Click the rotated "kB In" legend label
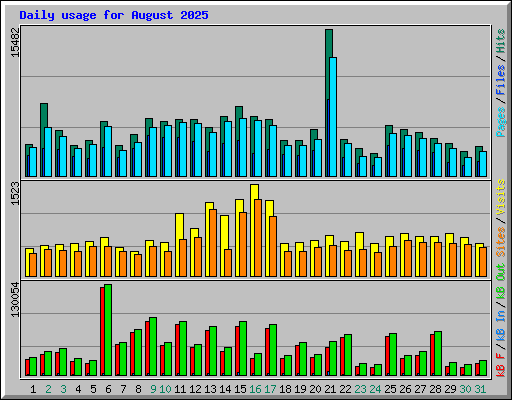This screenshot has width=512, height=400. coord(500,326)
